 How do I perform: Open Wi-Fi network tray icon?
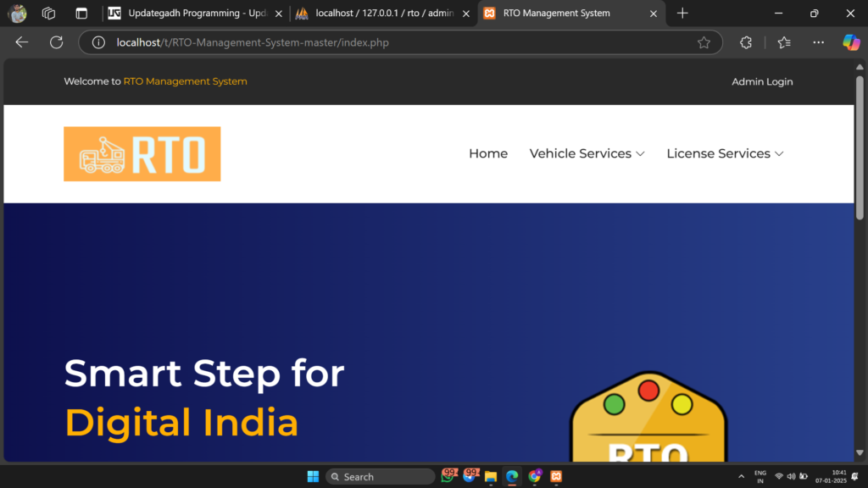pos(779,476)
